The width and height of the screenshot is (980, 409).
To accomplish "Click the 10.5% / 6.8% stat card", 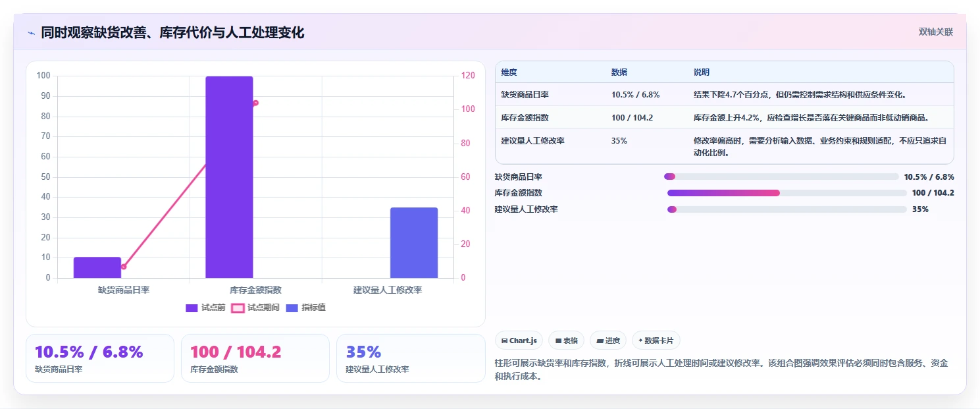I will coord(100,358).
